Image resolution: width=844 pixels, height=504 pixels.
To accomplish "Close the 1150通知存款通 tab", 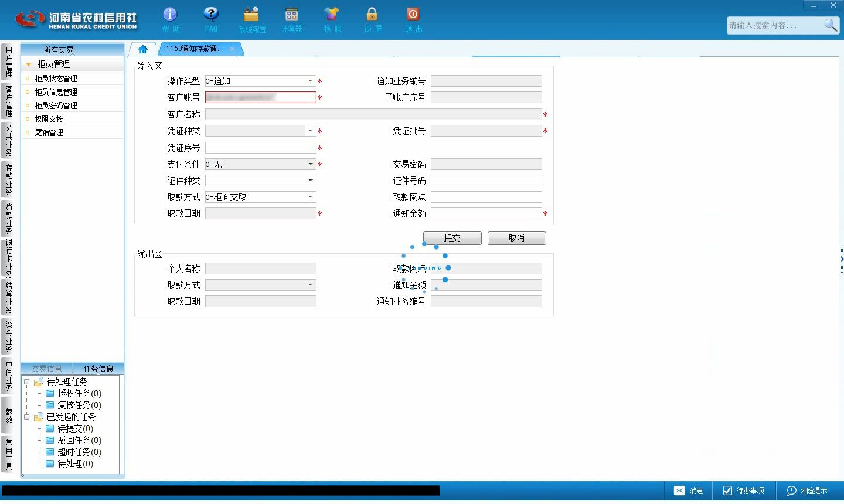I will coord(232,49).
